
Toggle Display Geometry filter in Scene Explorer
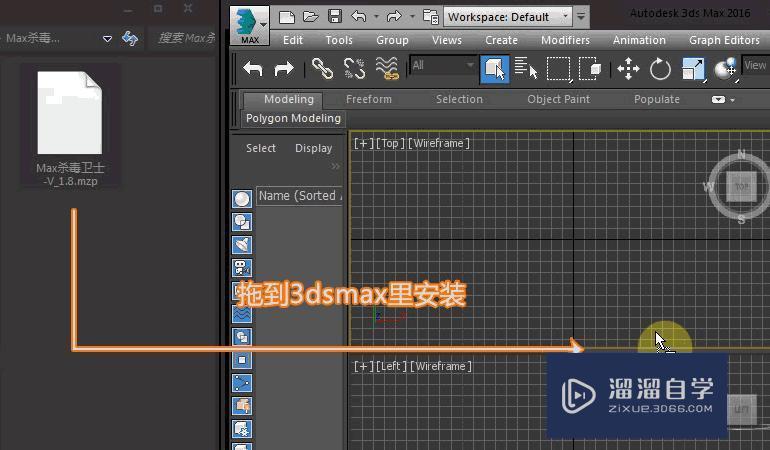[242, 199]
